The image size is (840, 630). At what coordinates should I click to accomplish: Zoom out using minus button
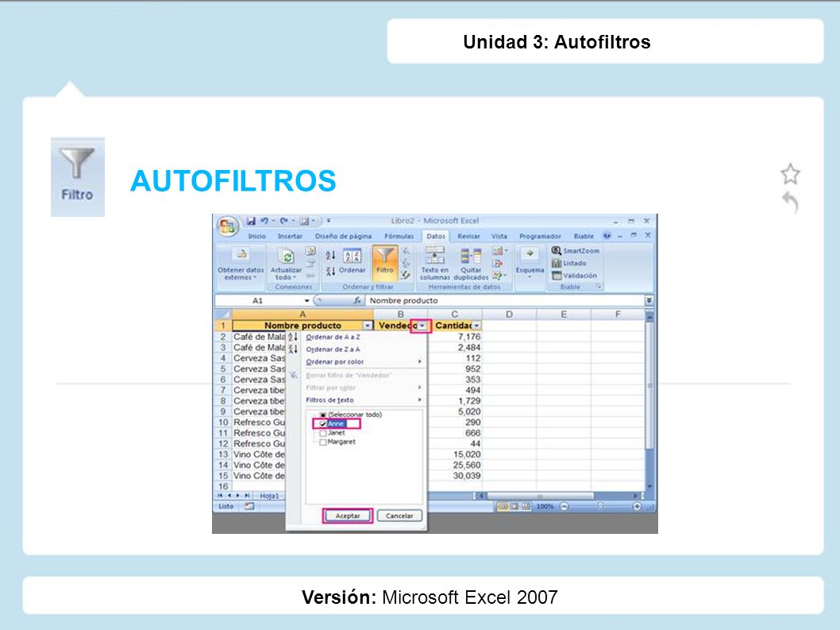pyautogui.click(x=564, y=506)
